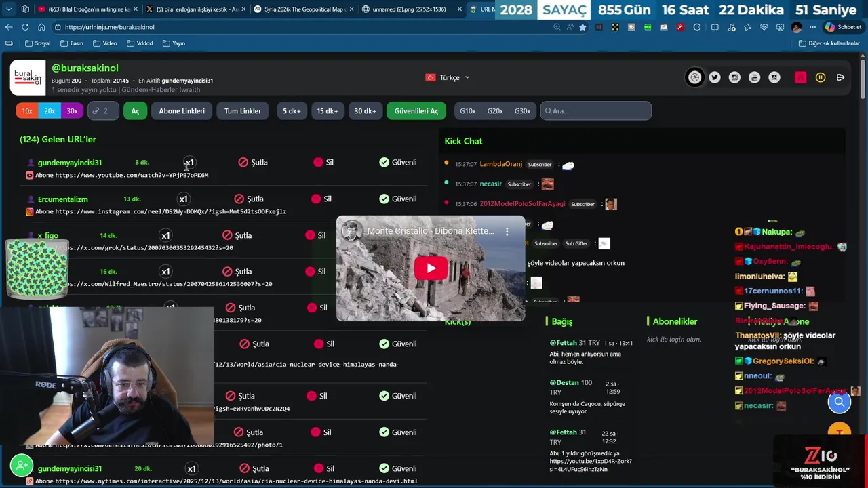Viewport: 868px width, 488px height.
Task: Click the Ara search input field
Action: click(x=596, y=110)
